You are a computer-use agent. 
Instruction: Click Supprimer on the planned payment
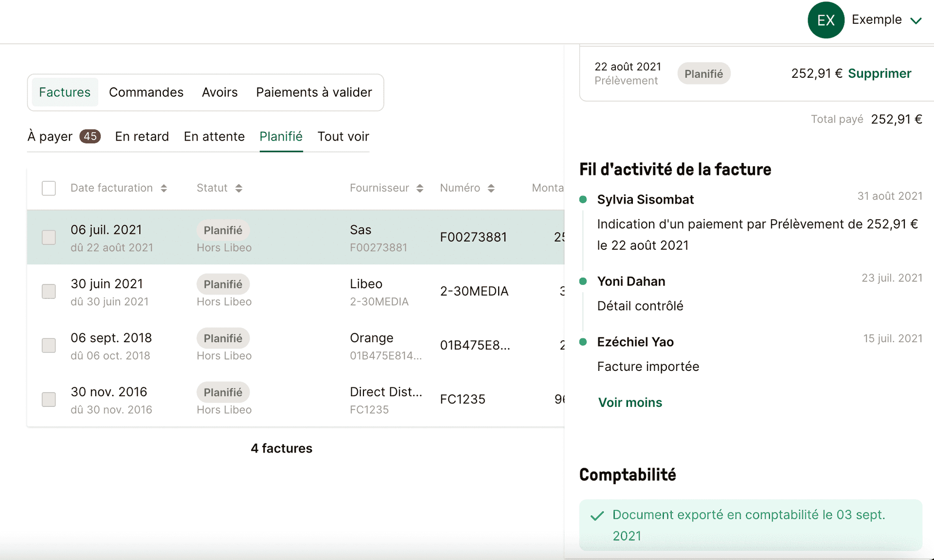(880, 73)
